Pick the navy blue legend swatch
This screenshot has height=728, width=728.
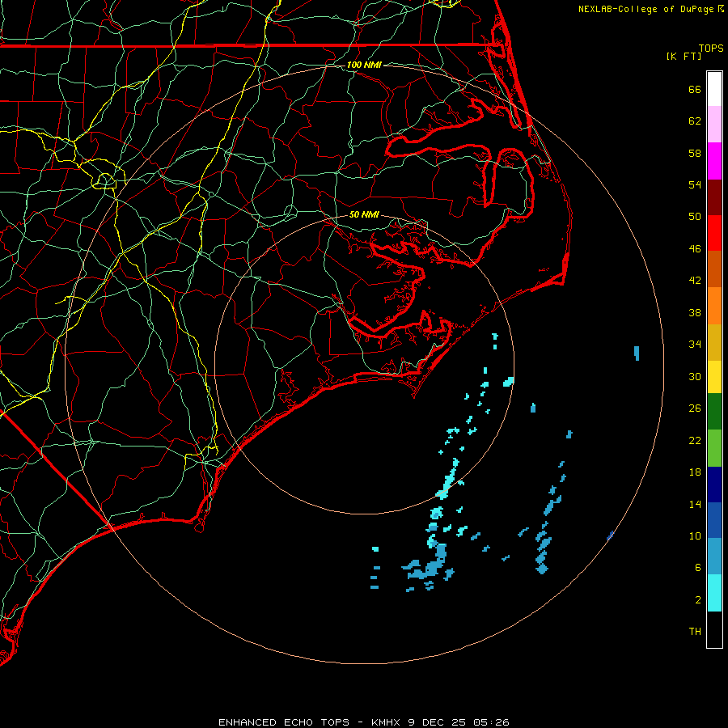click(714, 485)
